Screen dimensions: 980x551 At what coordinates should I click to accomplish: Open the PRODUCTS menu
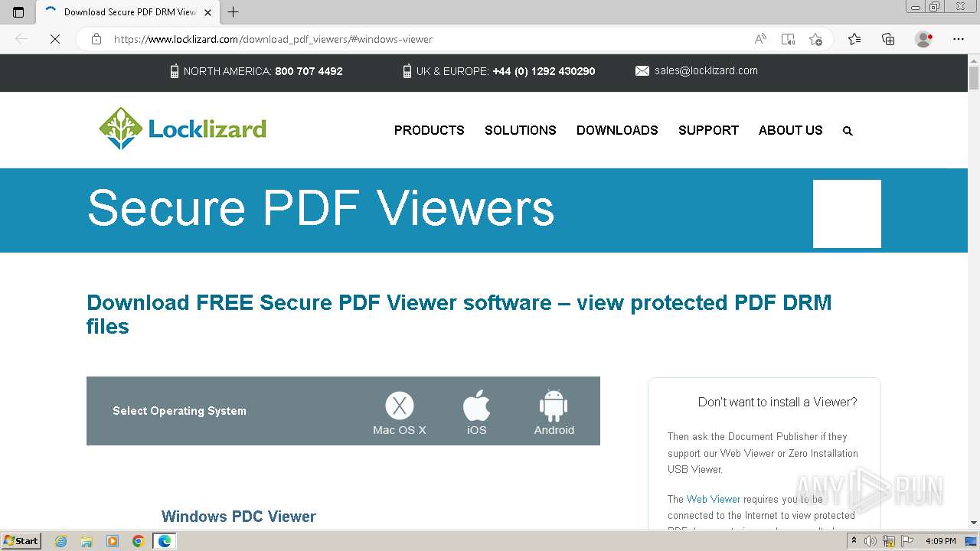[430, 130]
